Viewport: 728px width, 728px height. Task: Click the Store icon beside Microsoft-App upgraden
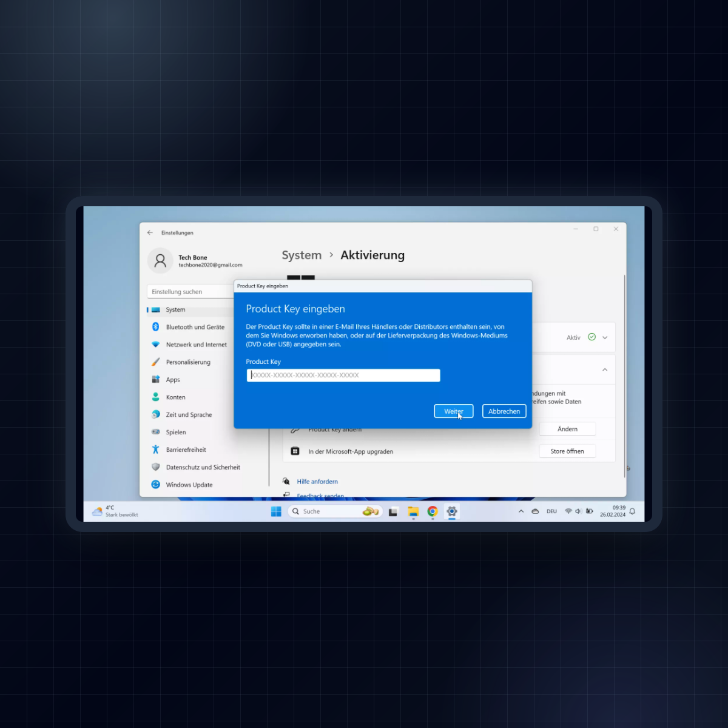tap(295, 451)
